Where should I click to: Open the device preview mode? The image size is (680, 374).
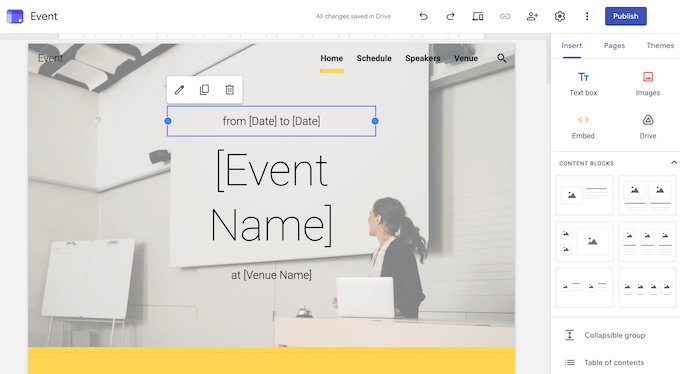(x=477, y=16)
